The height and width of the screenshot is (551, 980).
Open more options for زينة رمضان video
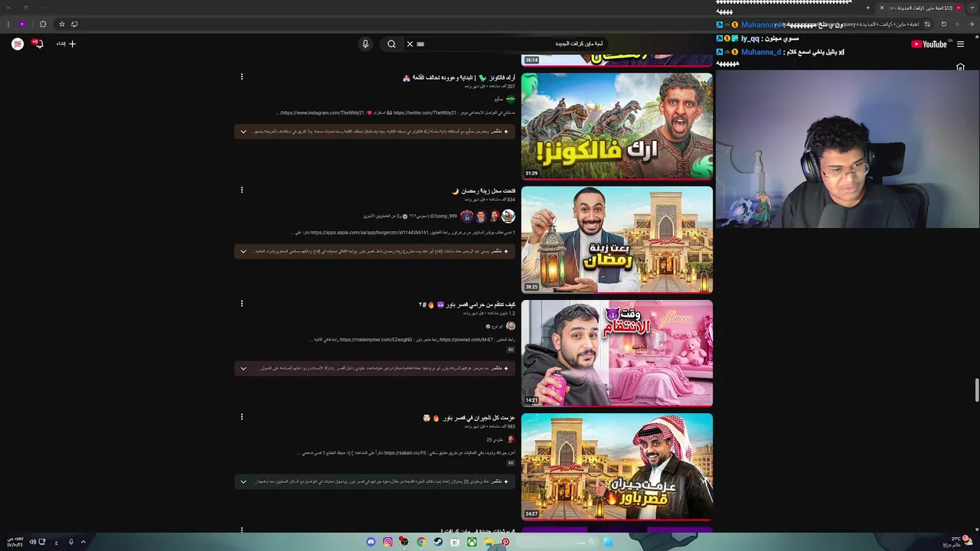(242, 190)
